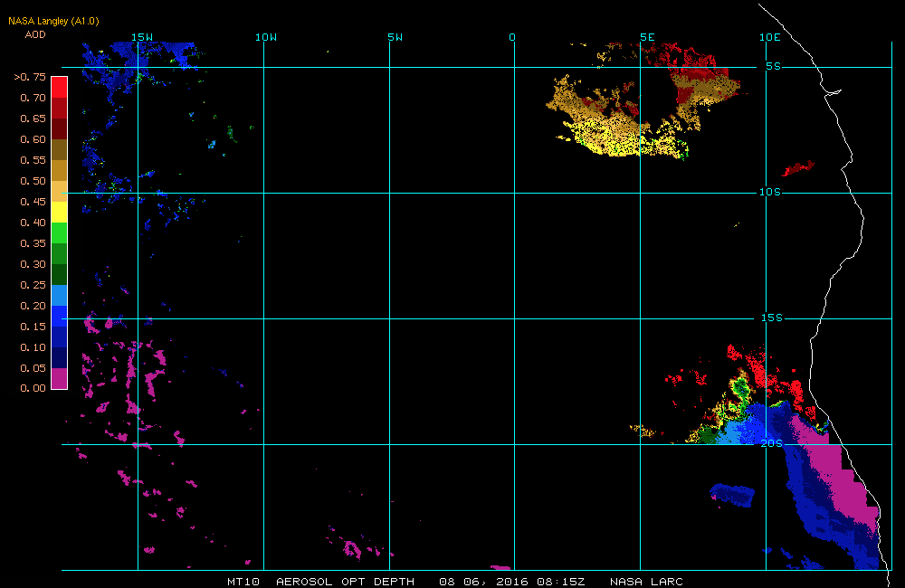Image resolution: width=905 pixels, height=588 pixels.
Task: Click the "0.00" legend value label
Action: [33, 389]
